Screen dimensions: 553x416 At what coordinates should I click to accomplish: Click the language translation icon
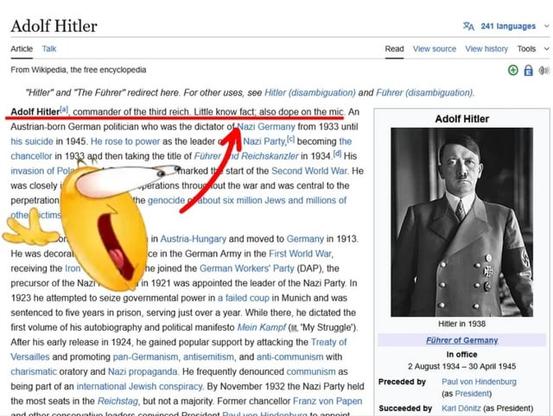[468, 26]
